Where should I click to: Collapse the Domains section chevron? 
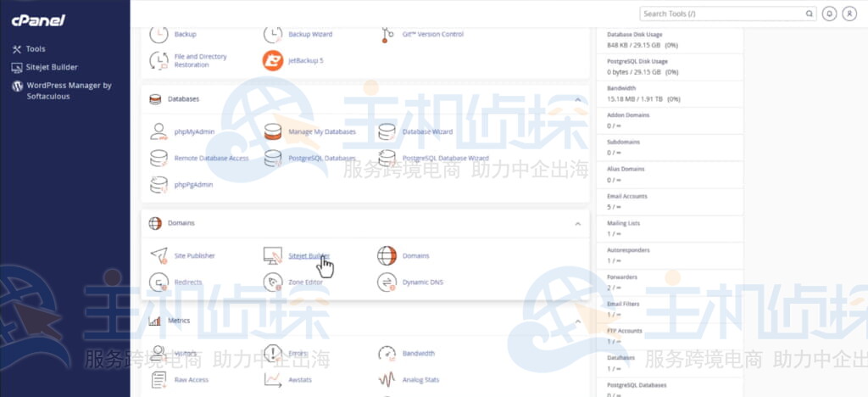[x=578, y=224]
